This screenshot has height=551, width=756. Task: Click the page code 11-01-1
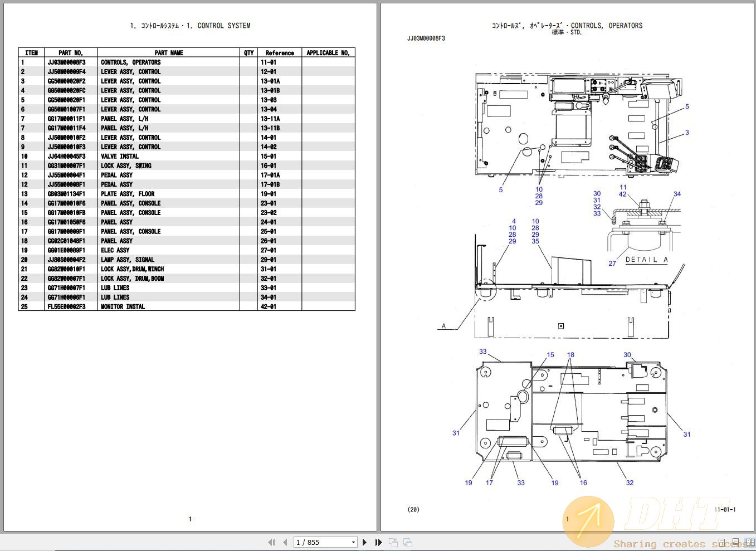point(725,510)
